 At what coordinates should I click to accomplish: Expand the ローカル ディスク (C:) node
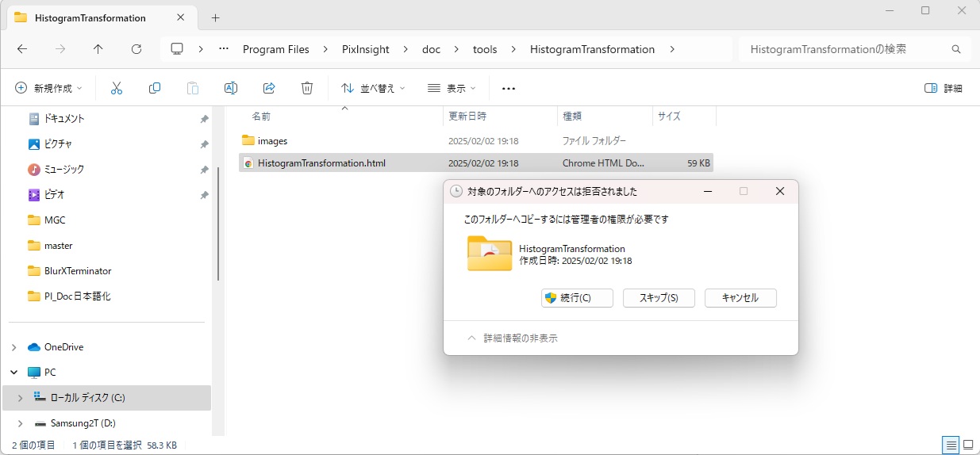tap(20, 398)
